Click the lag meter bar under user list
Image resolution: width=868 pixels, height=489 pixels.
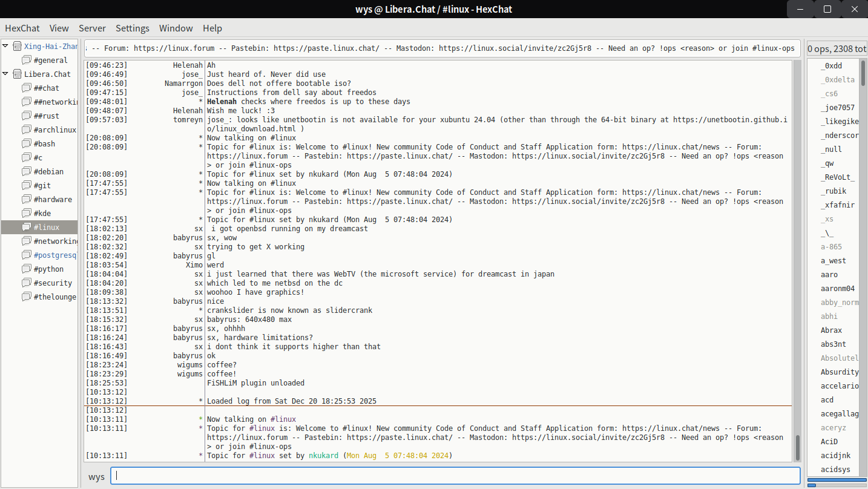click(x=836, y=481)
